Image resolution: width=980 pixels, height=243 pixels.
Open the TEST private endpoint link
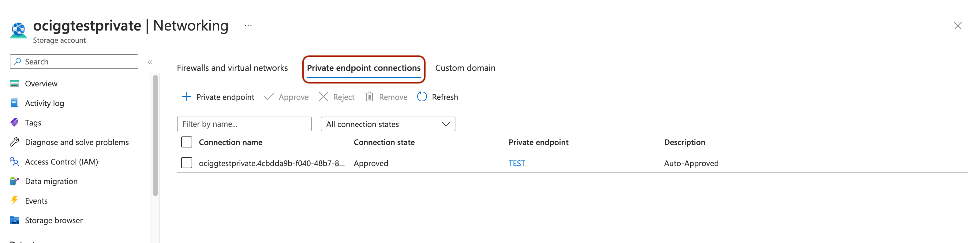(x=516, y=163)
